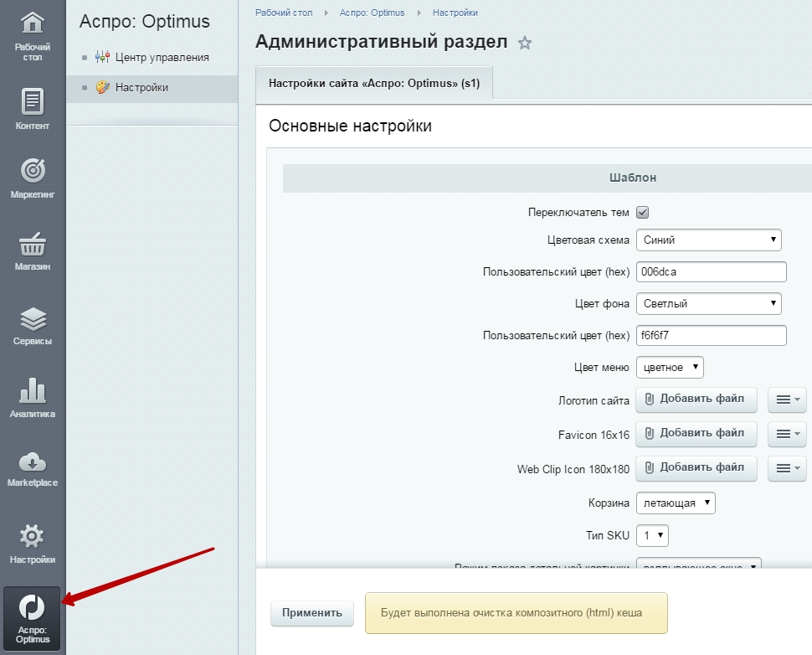Open the Настройки gear icon in sidebar
This screenshot has width=812, height=655.
click(32, 536)
